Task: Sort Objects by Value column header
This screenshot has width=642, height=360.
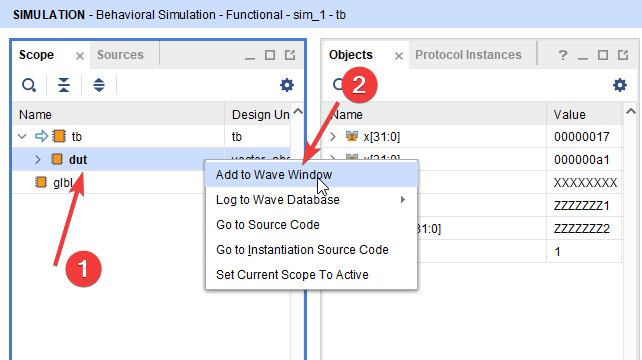Action: (x=584, y=114)
